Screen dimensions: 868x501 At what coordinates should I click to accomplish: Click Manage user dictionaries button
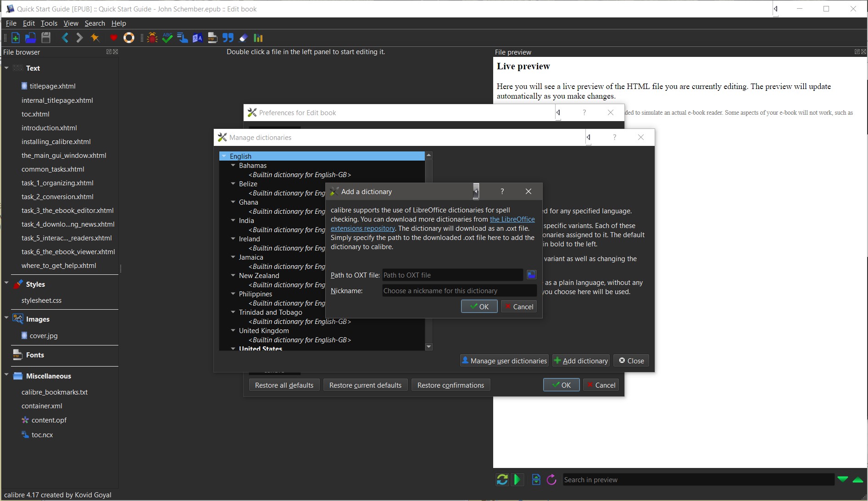[504, 361]
